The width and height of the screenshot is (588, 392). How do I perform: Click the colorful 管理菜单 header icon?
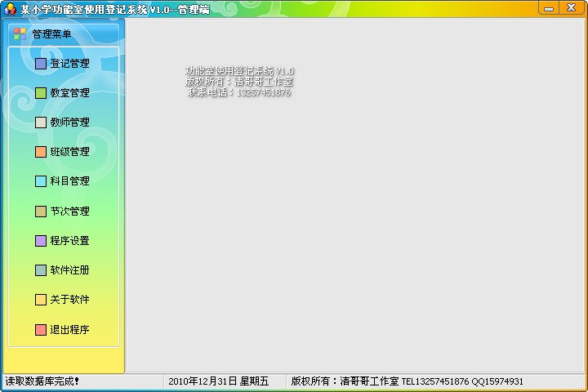[x=20, y=34]
